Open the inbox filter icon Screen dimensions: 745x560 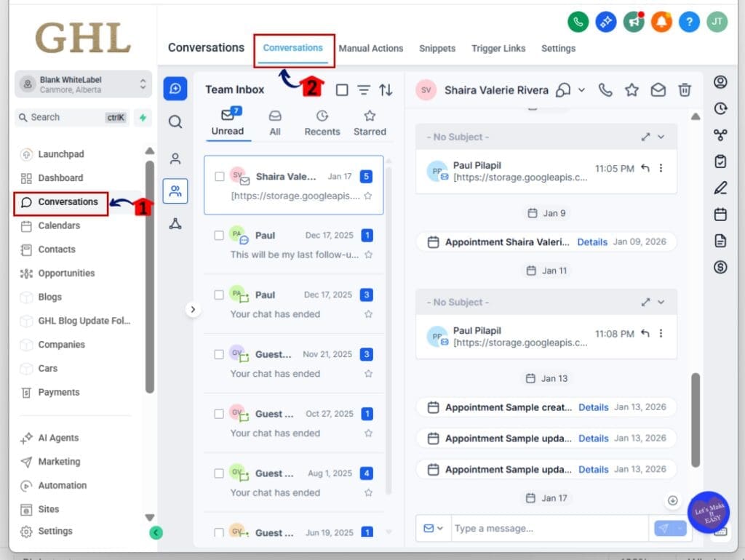pyautogui.click(x=364, y=90)
